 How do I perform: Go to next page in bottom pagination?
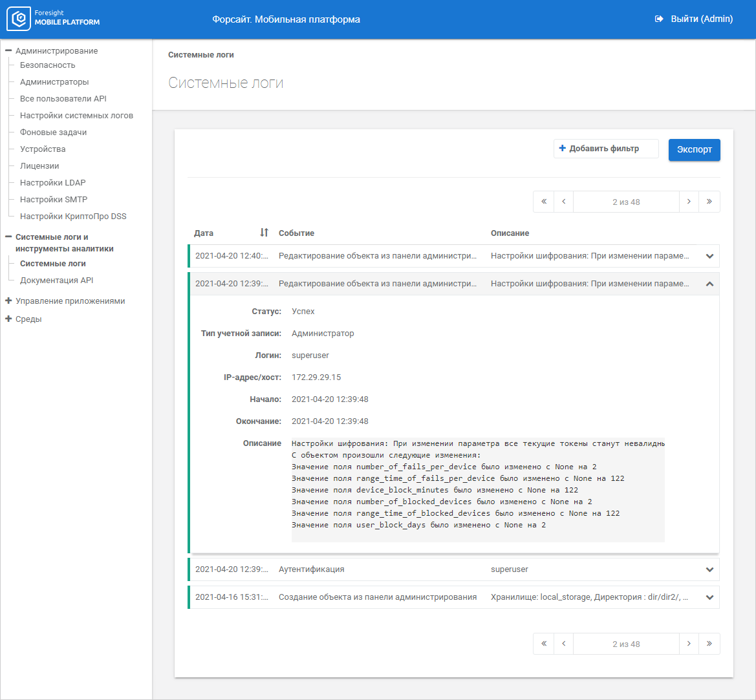pos(689,644)
